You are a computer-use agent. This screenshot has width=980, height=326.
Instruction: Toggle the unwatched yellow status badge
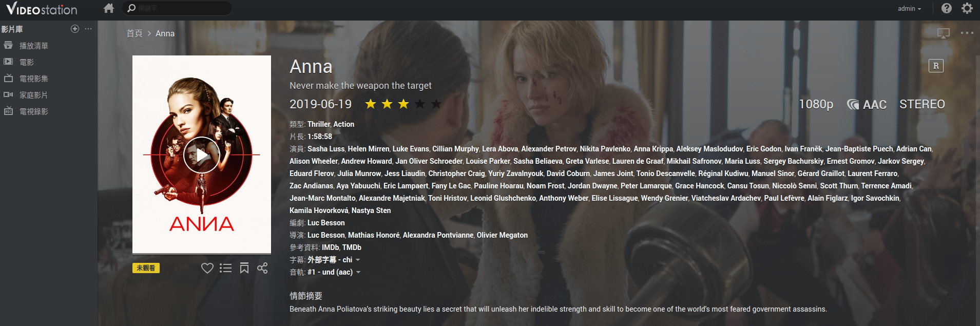[x=146, y=268]
